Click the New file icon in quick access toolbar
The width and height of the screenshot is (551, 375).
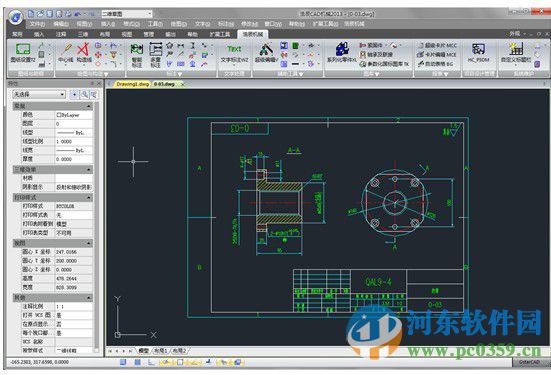point(31,14)
